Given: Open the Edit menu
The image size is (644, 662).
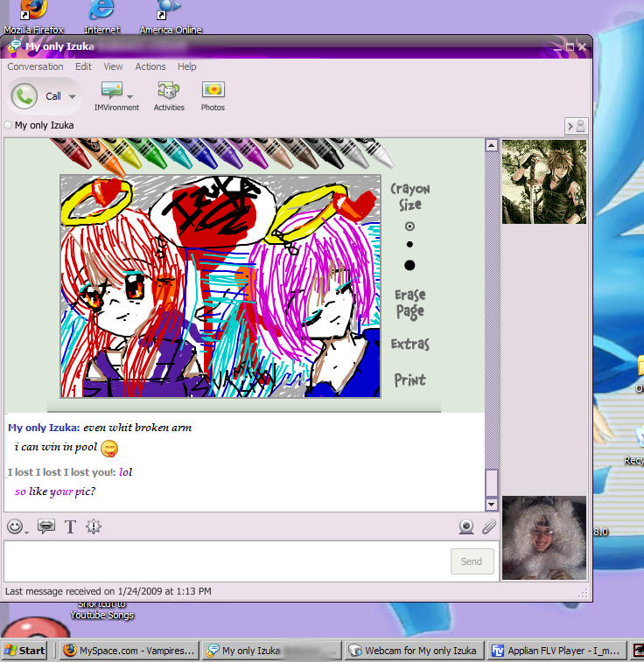Looking at the screenshot, I should point(83,66).
